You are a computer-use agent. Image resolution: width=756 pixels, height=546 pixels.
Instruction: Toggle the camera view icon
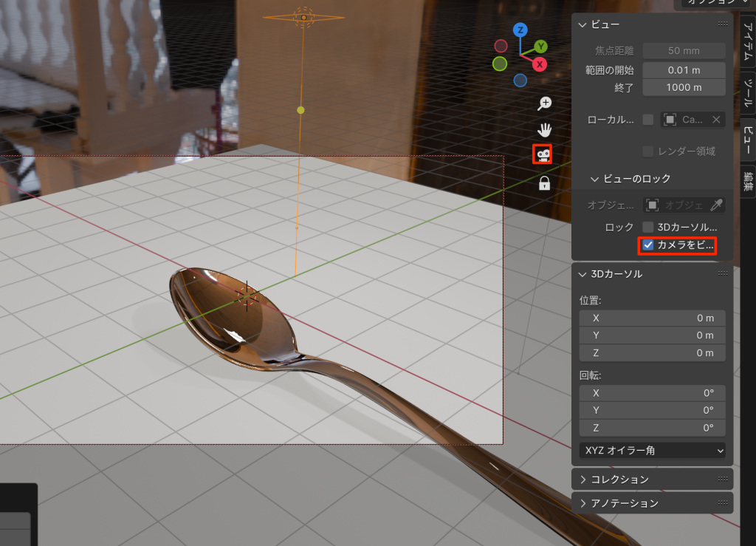[543, 154]
